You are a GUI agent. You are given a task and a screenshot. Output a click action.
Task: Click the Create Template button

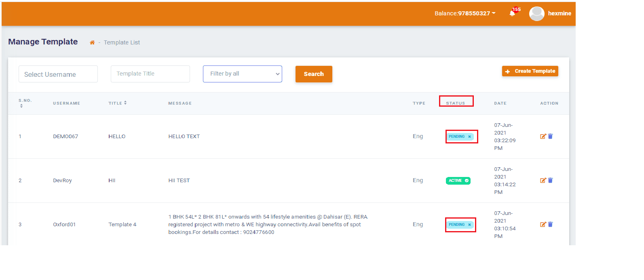click(530, 71)
